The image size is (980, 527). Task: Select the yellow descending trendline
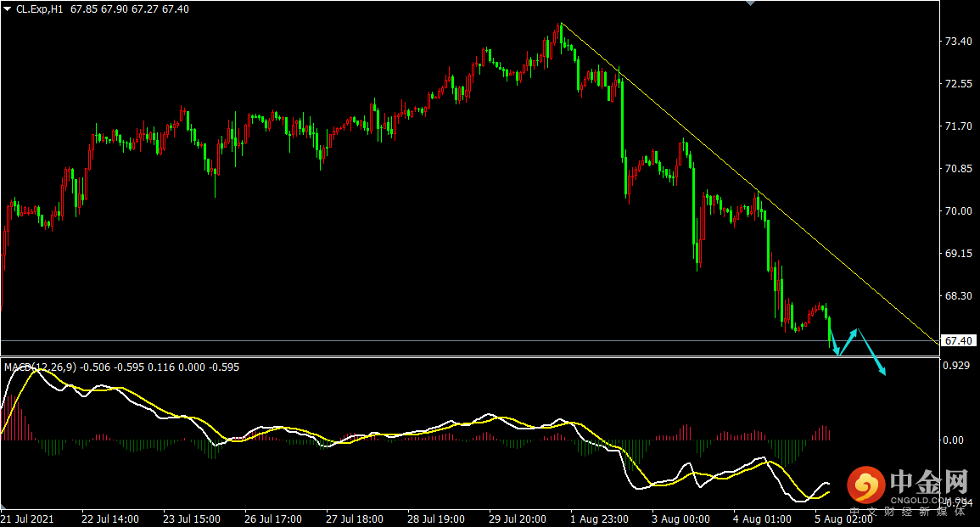tap(750, 183)
